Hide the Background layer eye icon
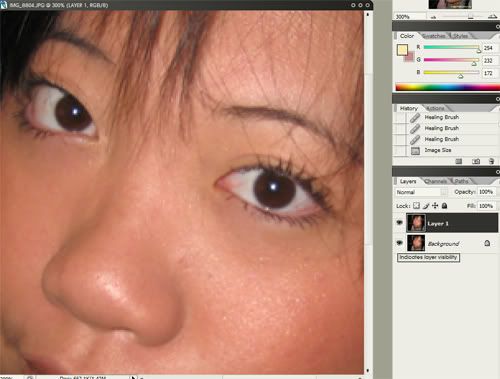The width and height of the screenshot is (500, 379). 400,243
